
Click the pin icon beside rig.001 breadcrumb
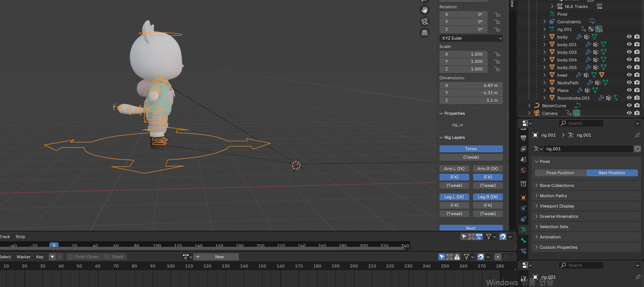[637, 135]
